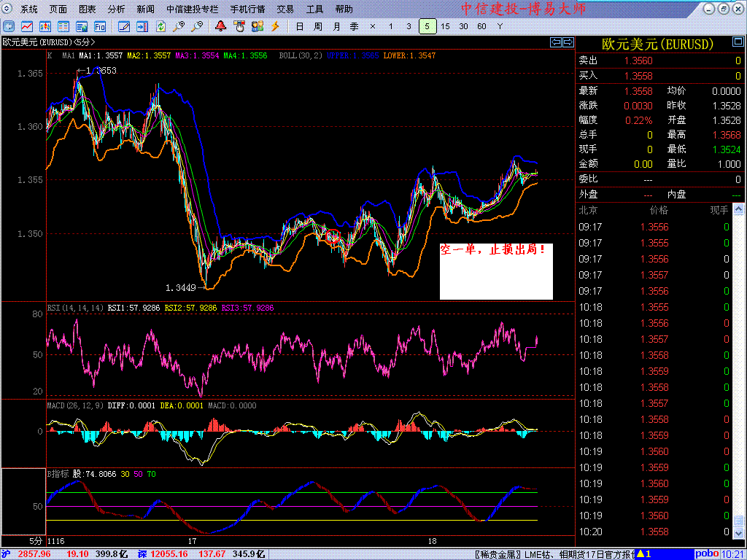This screenshot has width=747, height=560.
Task: Click the F10 information icon
Action: pos(99,26)
